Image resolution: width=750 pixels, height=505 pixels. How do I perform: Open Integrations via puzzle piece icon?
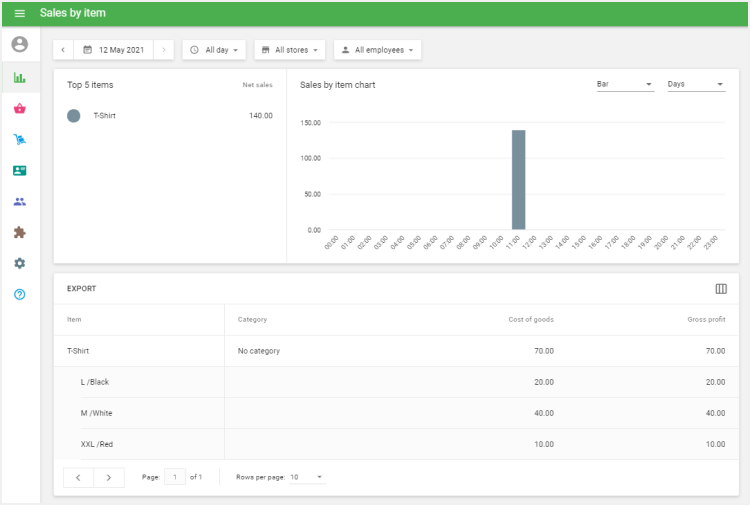point(20,232)
